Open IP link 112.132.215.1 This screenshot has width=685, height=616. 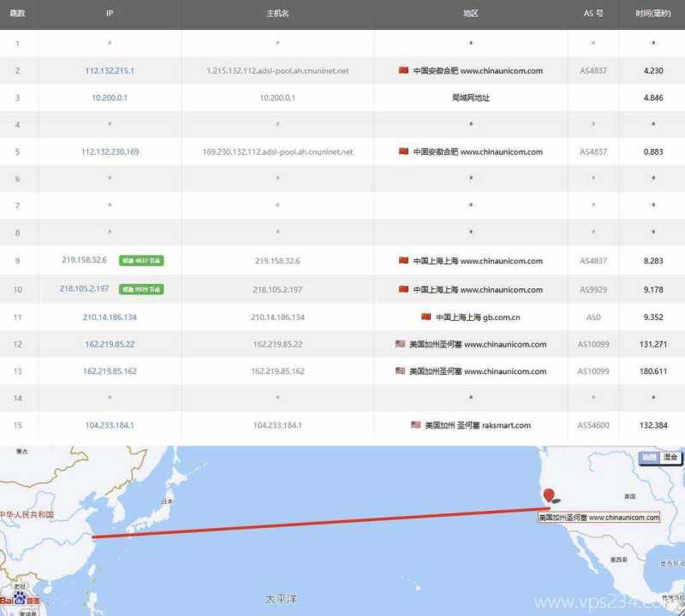(x=108, y=70)
